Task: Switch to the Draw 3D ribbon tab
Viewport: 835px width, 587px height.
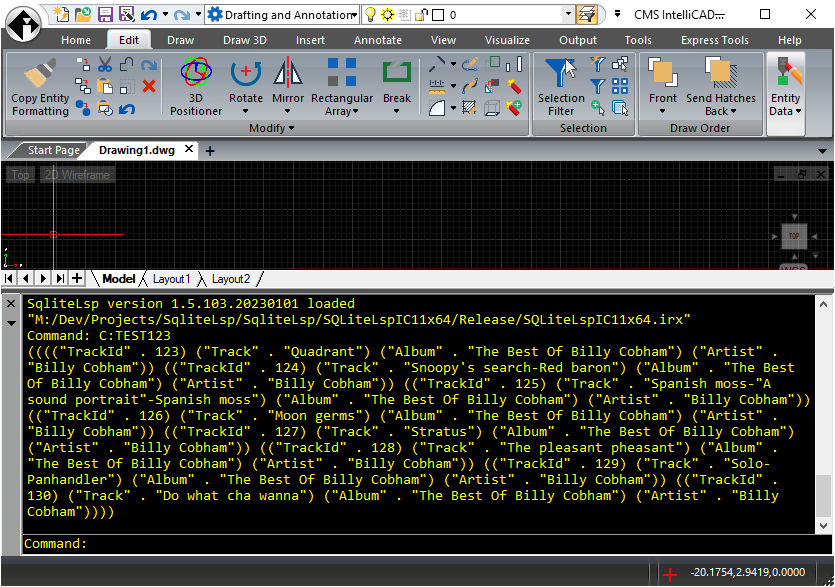Action: click(x=245, y=40)
